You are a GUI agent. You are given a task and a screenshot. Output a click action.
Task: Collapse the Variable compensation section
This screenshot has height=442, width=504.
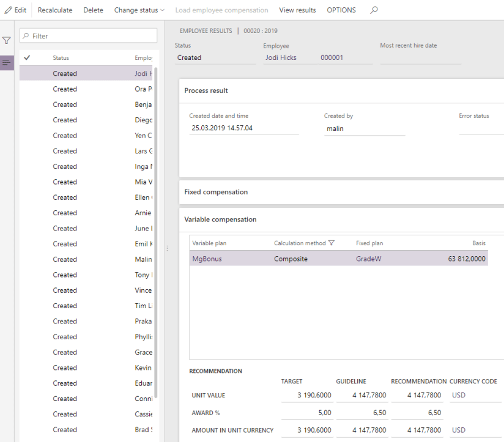click(220, 219)
